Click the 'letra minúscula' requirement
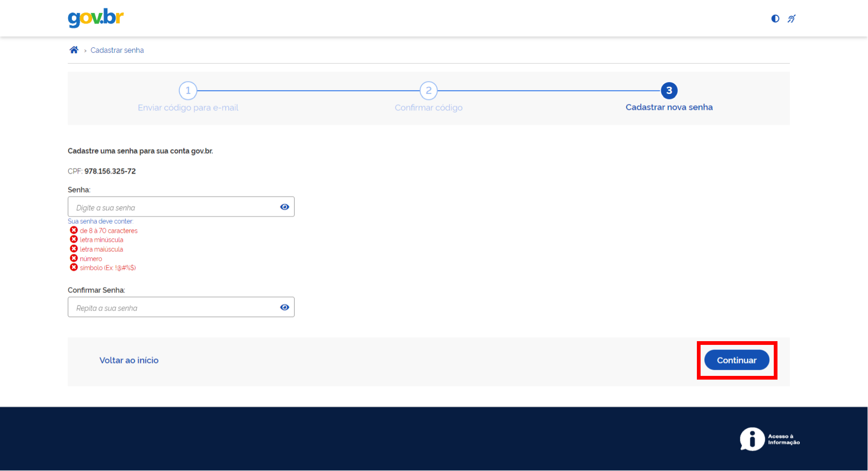868x471 pixels. 101,240
